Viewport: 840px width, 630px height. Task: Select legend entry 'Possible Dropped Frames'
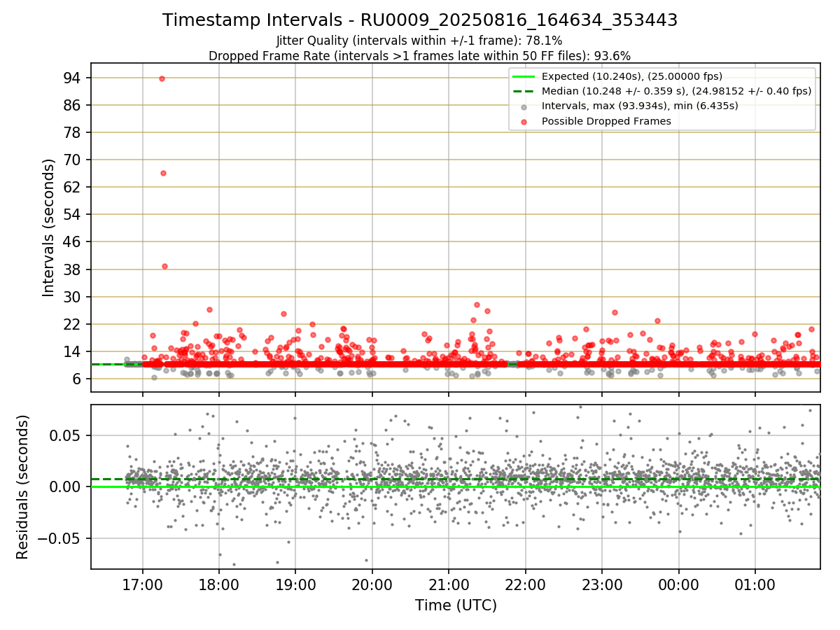point(606,121)
